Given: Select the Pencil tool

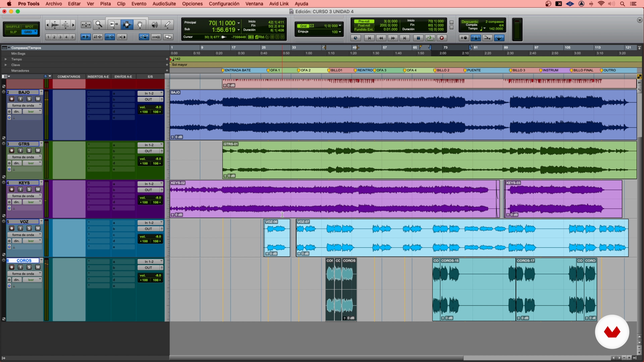Looking at the screenshot, I should point(167,24).
